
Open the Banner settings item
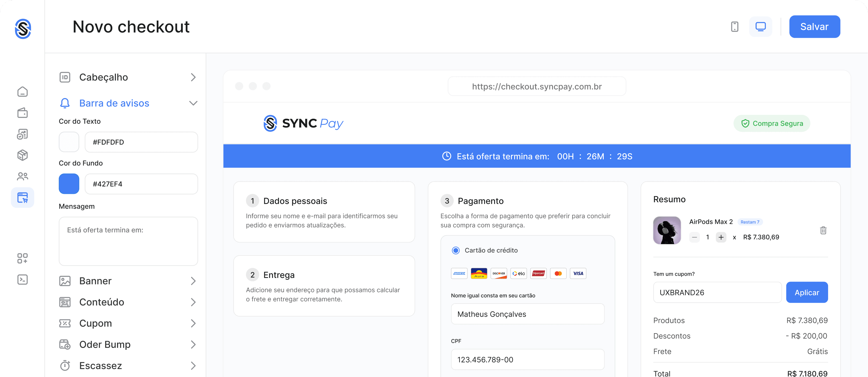(128, 281)
